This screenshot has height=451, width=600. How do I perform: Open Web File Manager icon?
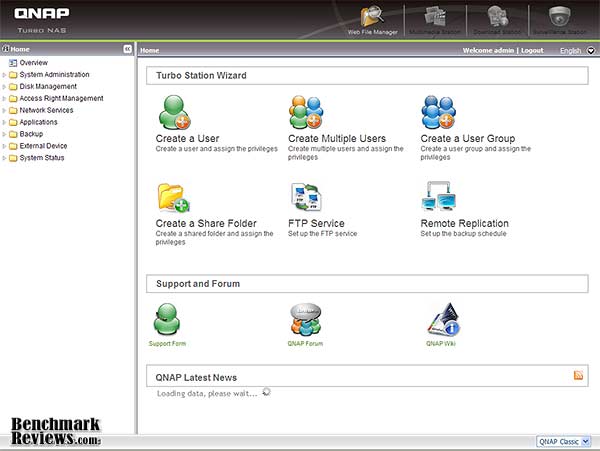(x=372, y=17)
